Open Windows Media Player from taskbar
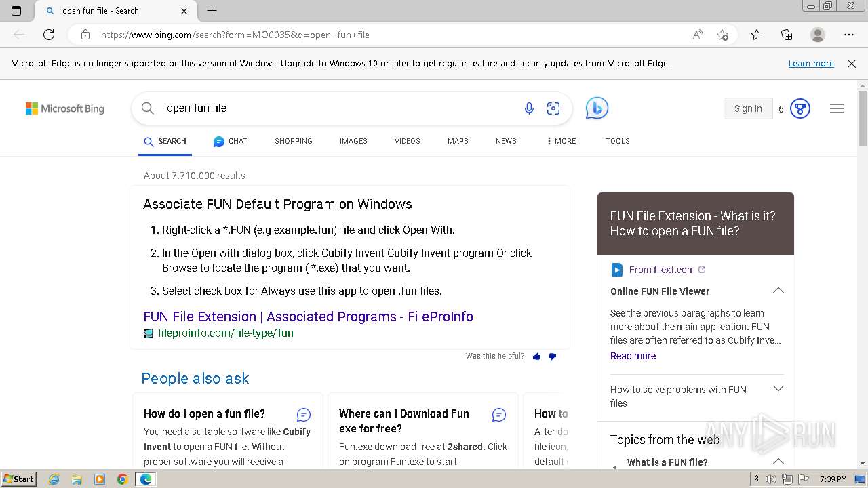Viewport: 868px width, 488px height. 100,479
